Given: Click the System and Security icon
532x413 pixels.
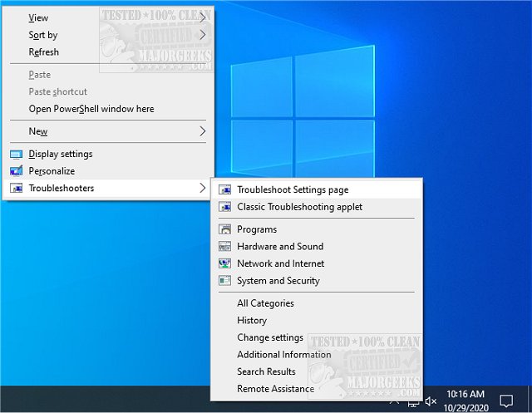Looking at the screenshot, I should tap(224, 281).
